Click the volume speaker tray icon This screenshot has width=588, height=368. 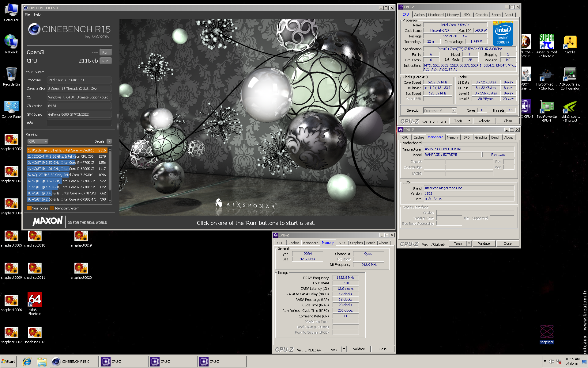pos(551,362)
